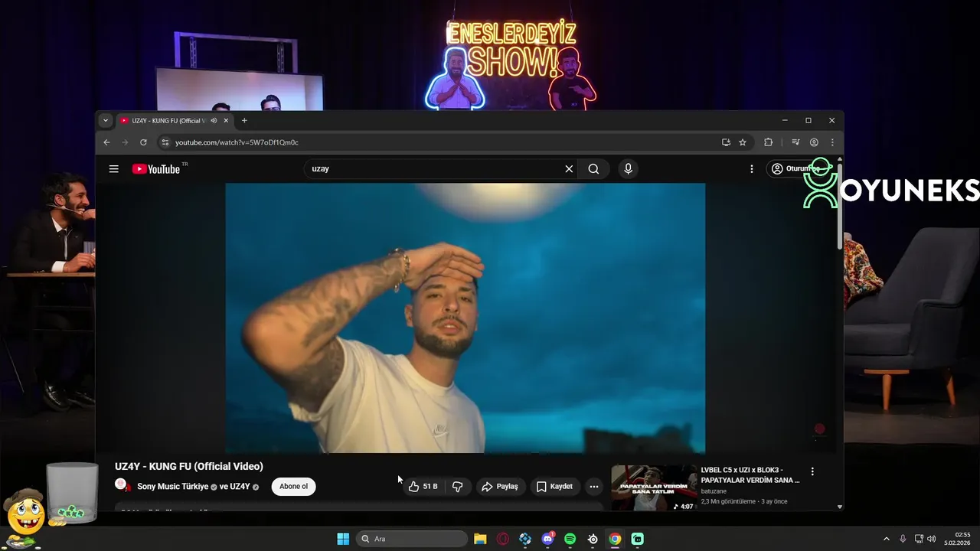
Task: Open Spotify from taskbar
Action: pyautogui.click(x=570, y=539)
